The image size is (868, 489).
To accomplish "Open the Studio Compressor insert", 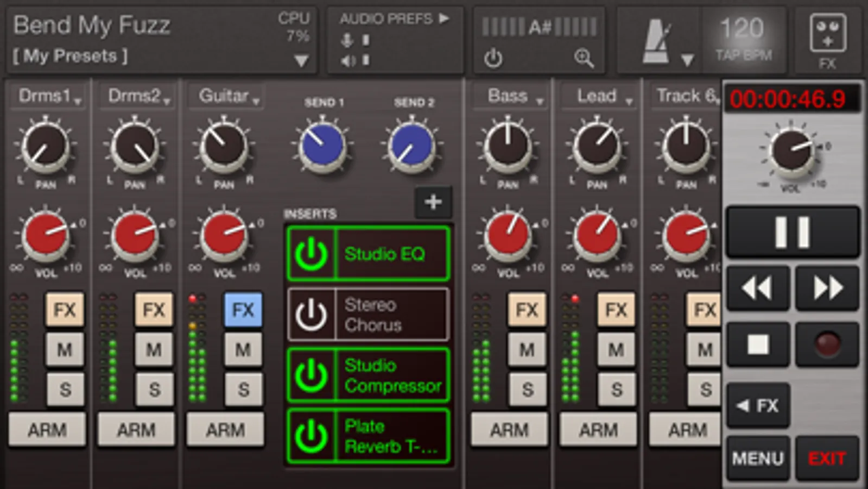I will click(392, 375).
